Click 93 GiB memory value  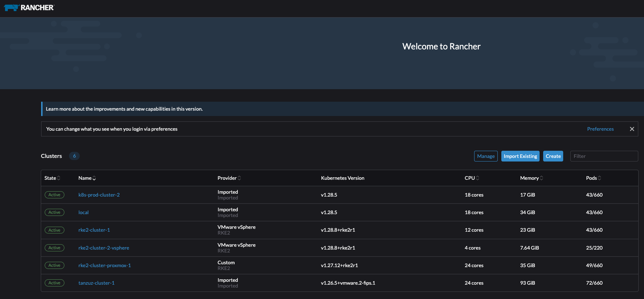527,283
